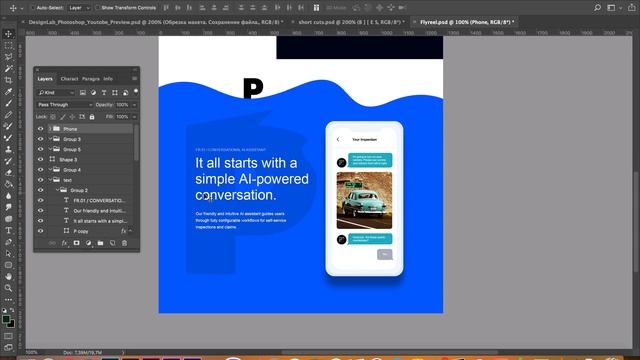Click the Auto-Align Layers icon
This screenshot has width=640, height=360.
316,7
